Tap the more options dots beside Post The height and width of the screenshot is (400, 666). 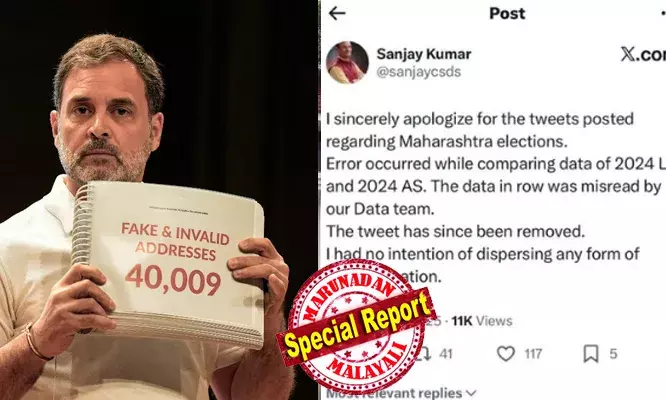coord(663,14)
